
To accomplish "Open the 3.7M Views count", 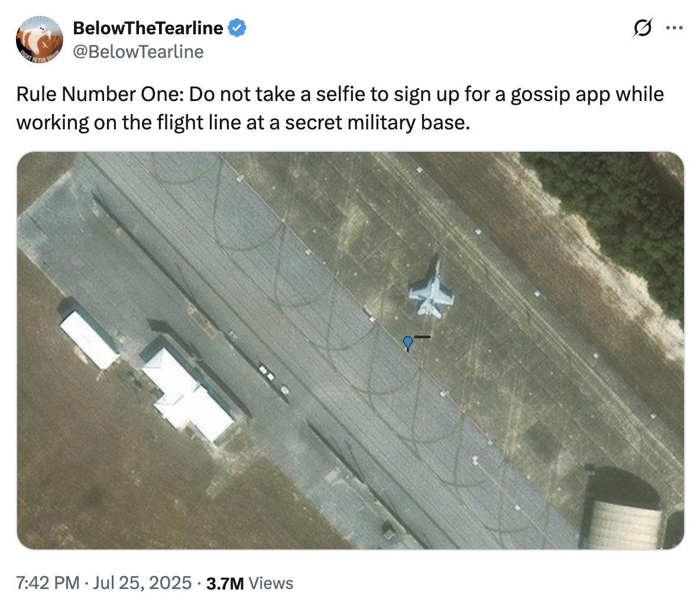I will click(x=249, y=583).
